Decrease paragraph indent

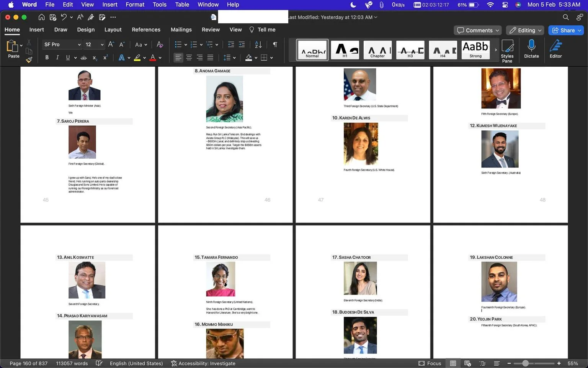click(231, 44)
